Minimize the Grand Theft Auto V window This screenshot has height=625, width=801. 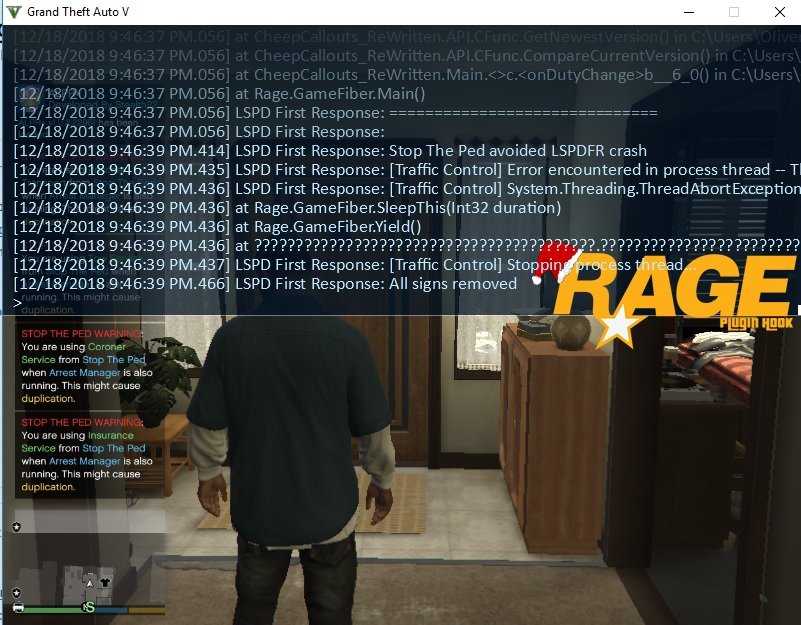[x=689, y=12]
